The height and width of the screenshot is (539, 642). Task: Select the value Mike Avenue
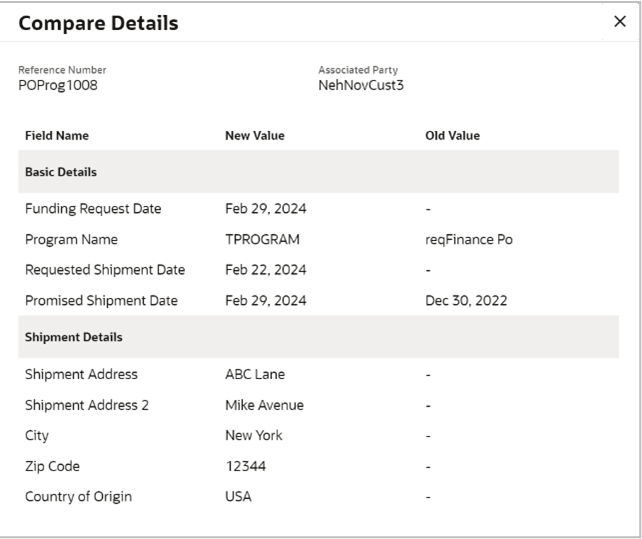[264, 405]
